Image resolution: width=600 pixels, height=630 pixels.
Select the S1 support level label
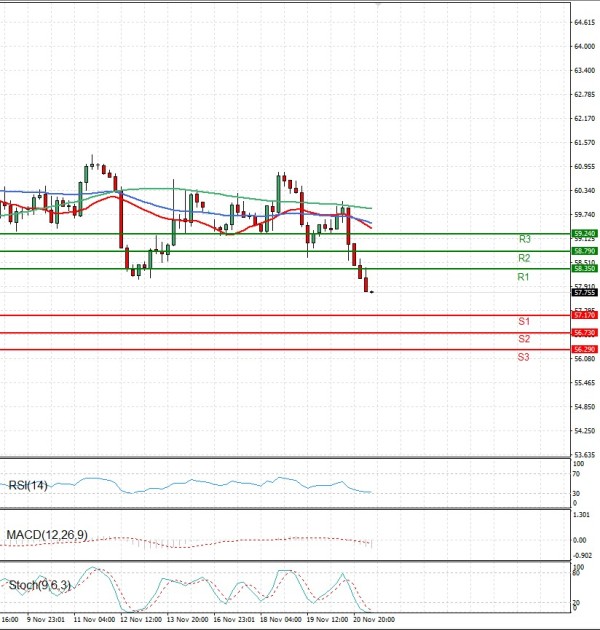(x=523, y=322)
